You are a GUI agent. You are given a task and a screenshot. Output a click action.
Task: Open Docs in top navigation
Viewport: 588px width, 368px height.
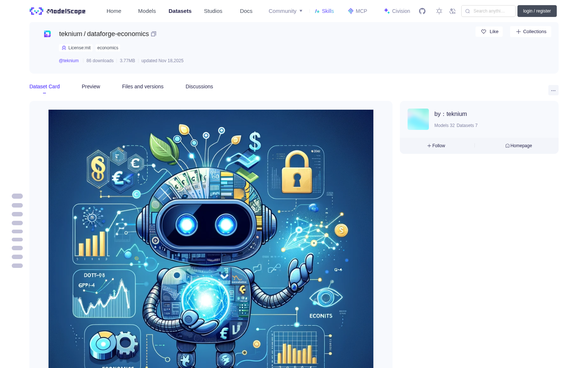click(x=246, y=11)
